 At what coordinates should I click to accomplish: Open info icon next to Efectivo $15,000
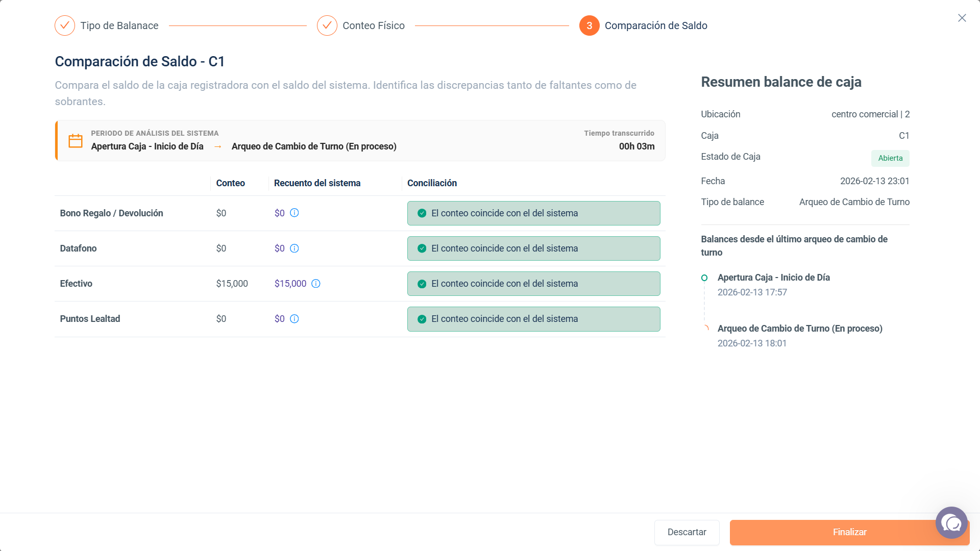(x=316, y=284)
